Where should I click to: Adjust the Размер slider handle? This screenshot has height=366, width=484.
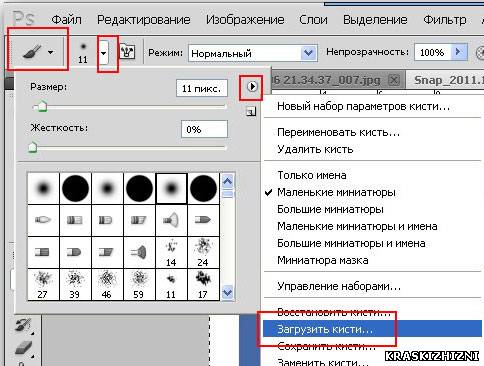click(x=42, y=107)
